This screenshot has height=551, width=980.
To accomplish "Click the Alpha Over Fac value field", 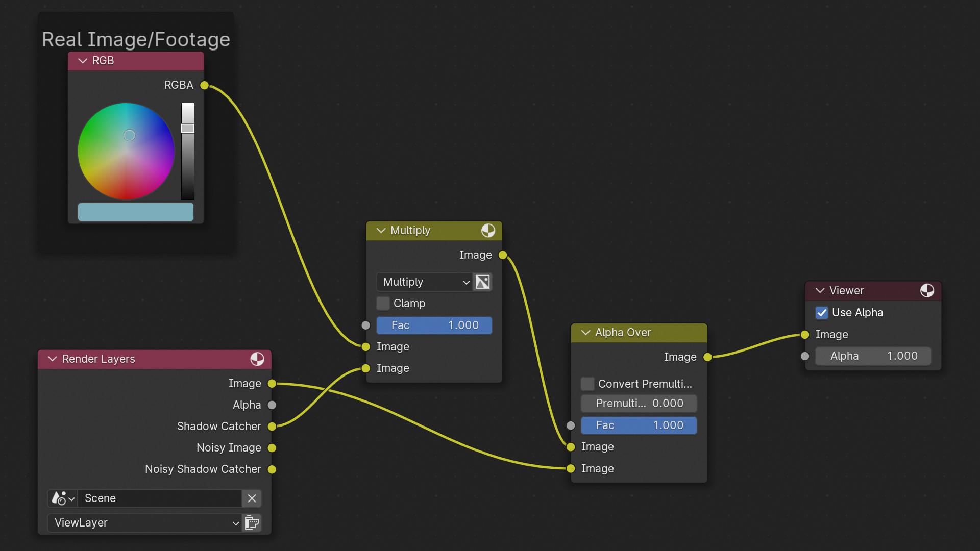I will click(639, 425).
